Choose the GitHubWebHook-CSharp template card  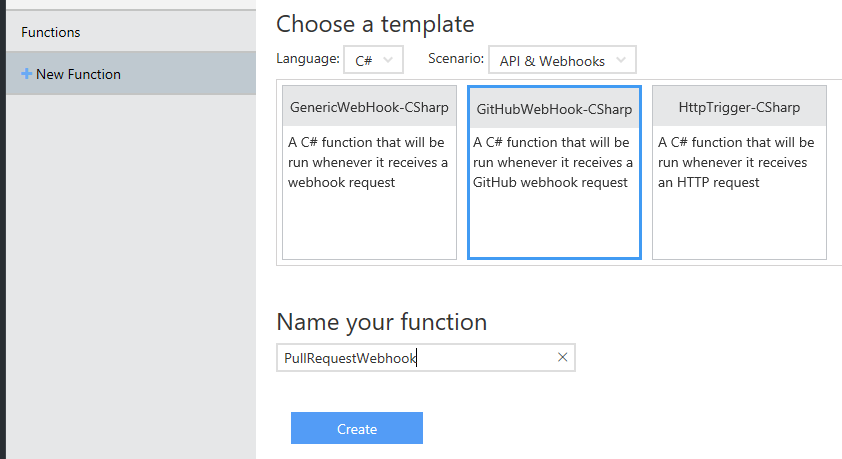tap(554, 172)
